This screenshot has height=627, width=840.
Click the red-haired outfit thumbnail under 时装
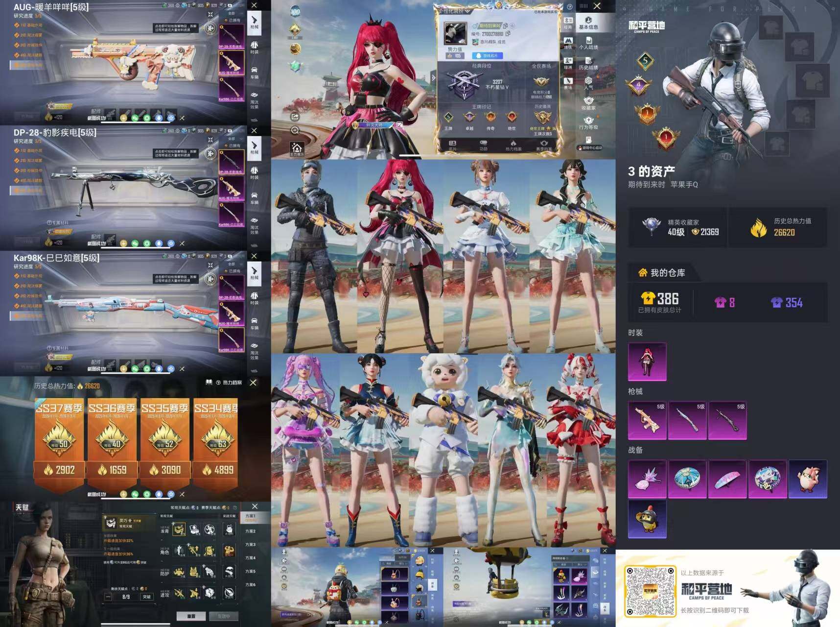(x=647, y=362)
